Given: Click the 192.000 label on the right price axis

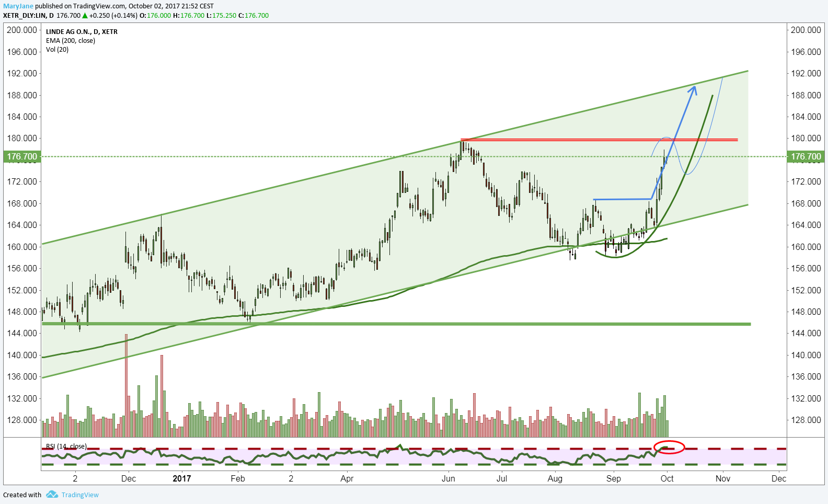Looking at the screenshot, I should point(806,73).
